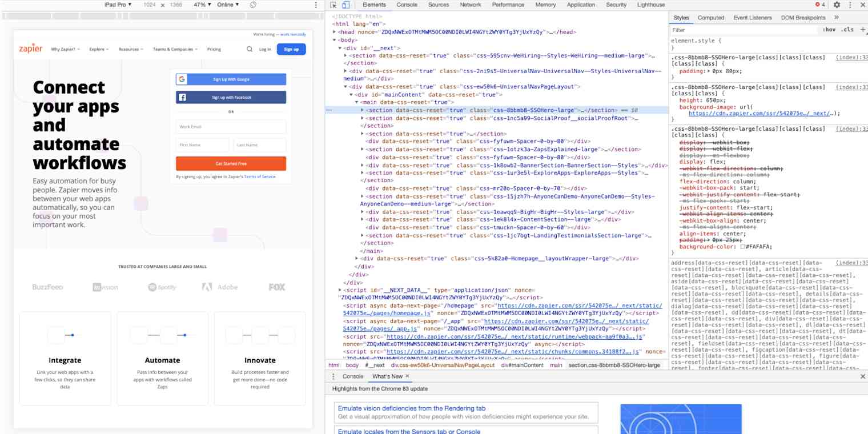Click the Zapier logo
Screen dimensions: 868x434
[x=31, y=49]
